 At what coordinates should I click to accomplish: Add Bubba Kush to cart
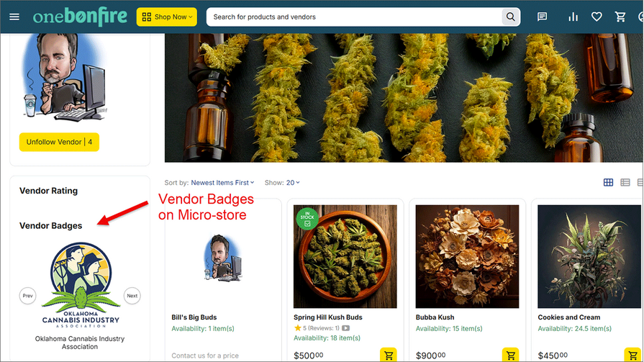(x=511, y=355)
